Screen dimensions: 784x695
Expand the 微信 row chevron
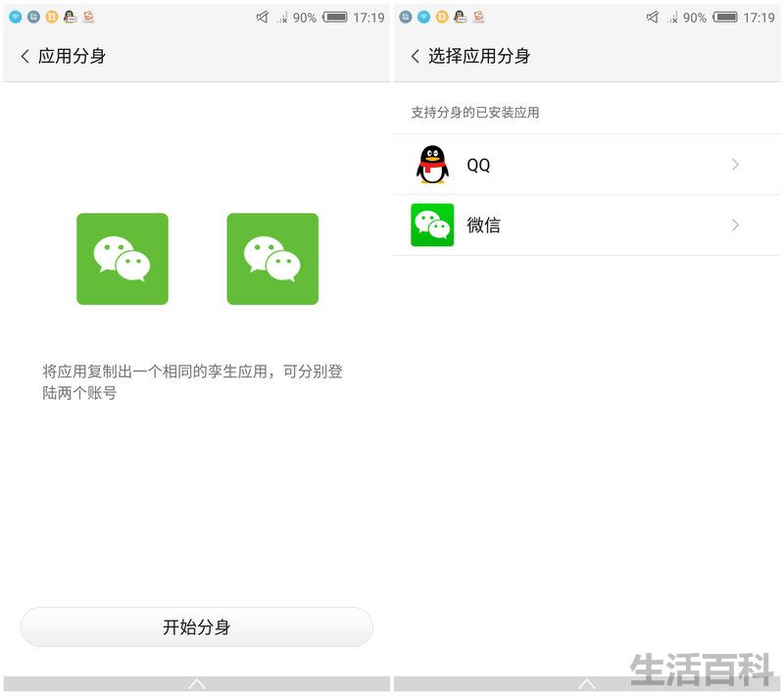point(735,225)
